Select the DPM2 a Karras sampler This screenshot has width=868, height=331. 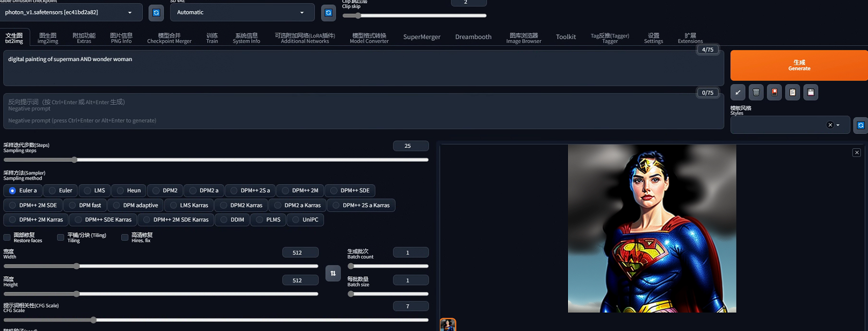click(297, 205)
